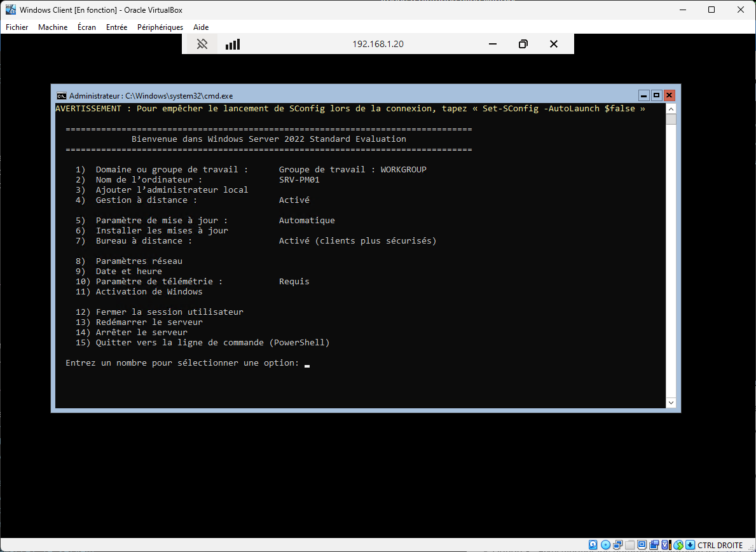Open the Fichier menu
756x552 pixels.
tap(17, 27)
